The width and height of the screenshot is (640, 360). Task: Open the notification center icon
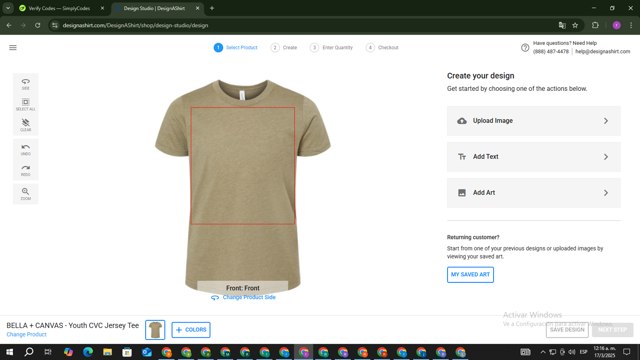[627, 352]
